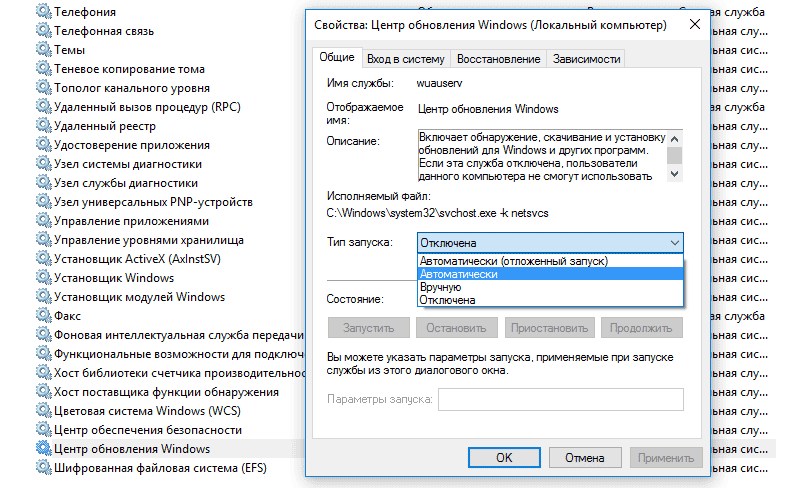Viewport: 796px width, 488px height.
Task: Click the Удостоверение приложения service icon
Action: pos(44,145)
